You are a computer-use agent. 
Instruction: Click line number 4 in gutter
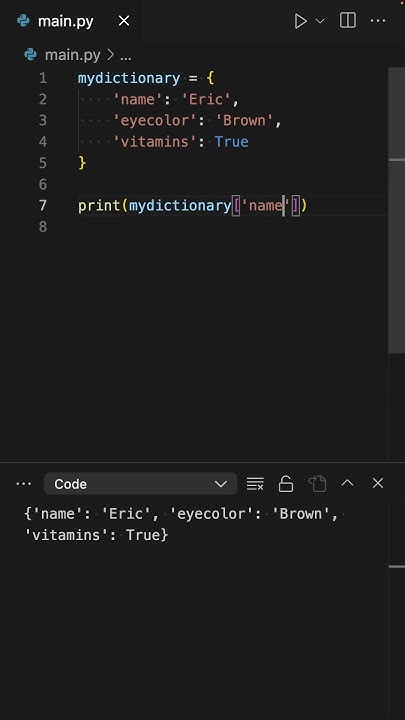point(43,141)
